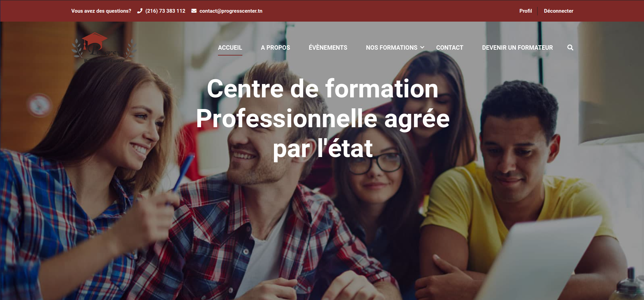Click DEVENIR UN FORMATEUR link
This screenshot has width=644, height=300.
pos(517,48)
